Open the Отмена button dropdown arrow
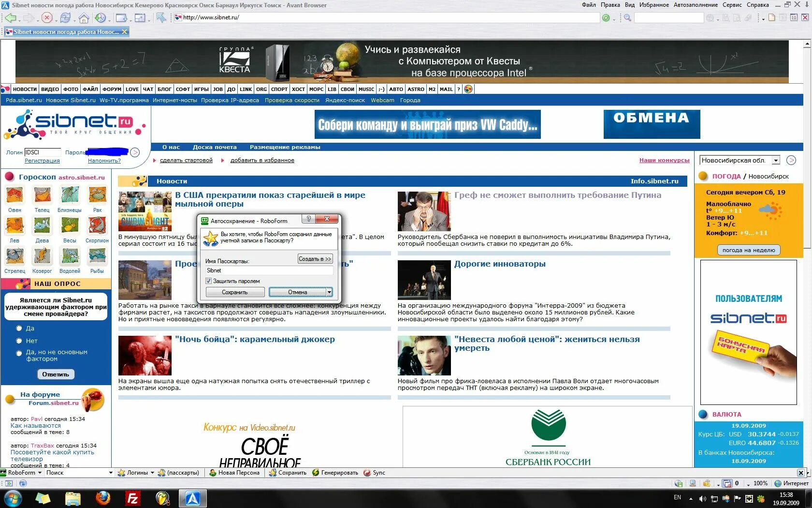The image size is (812, 508). point(329,292)
